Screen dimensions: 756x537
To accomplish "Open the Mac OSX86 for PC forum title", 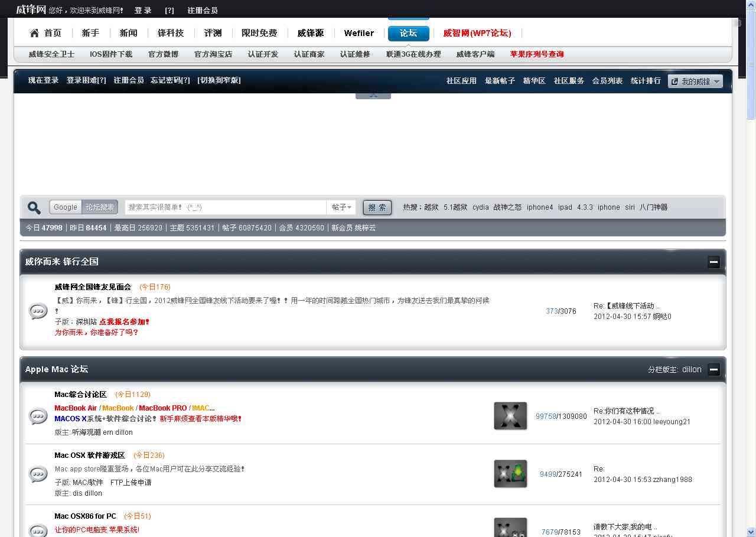I will pos(85,516).
